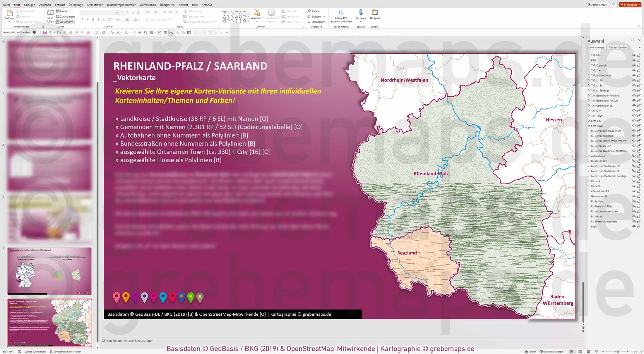Expand the Gemeinden SL tree item
The image size is (644, 354).
coord(589,196)
